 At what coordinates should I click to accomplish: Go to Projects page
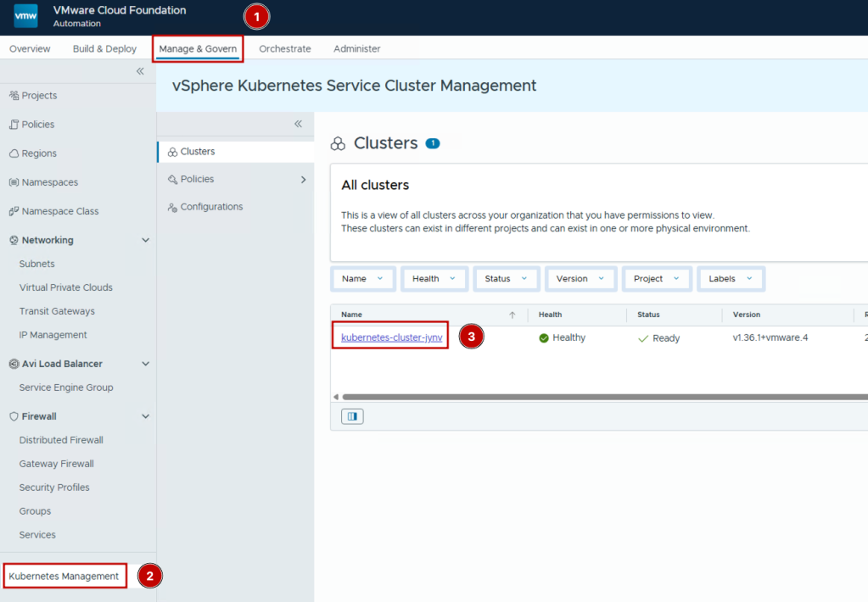pyautogui.click(x=39, y=95)
